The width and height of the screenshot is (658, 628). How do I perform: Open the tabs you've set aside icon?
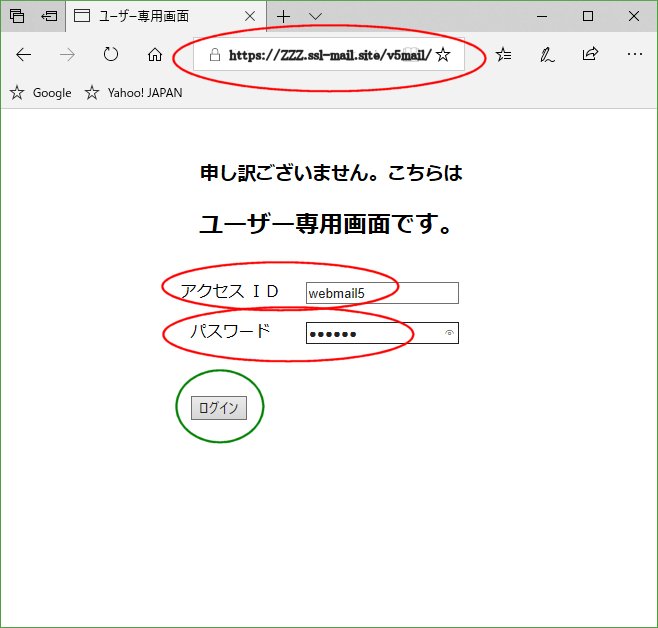pos(17,16)
